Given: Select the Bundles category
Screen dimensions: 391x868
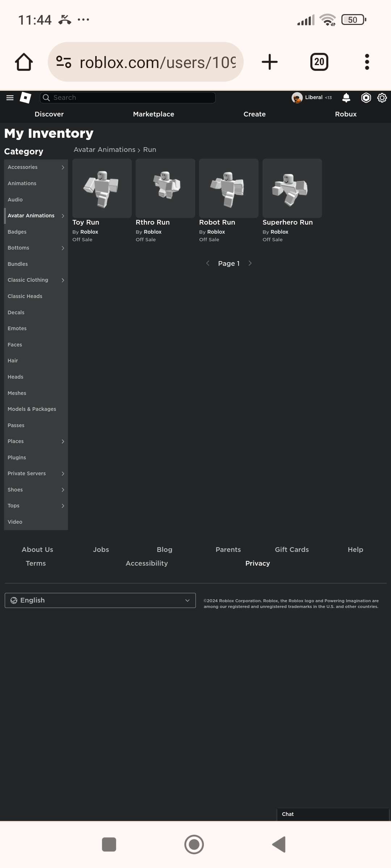Looking at the screenshot, I should (x=36, y=264).
